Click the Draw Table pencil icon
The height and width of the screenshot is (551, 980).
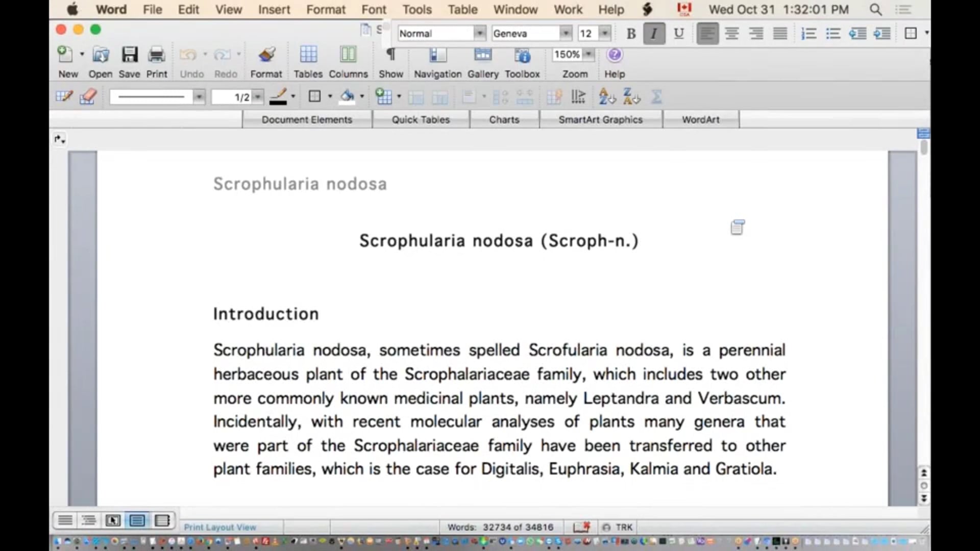[x=64, y=96]
